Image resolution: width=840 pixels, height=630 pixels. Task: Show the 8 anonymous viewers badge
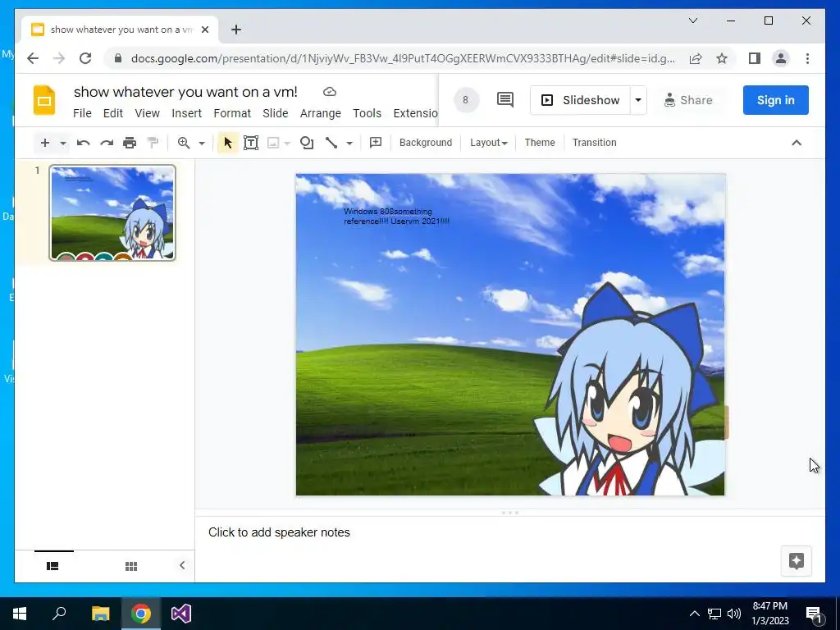click(x=466, y=99)
